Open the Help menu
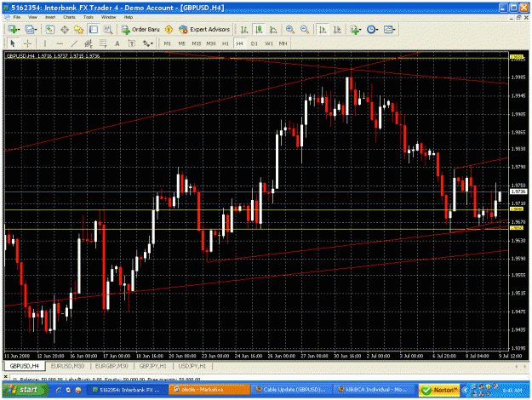 tap(129, 17)
